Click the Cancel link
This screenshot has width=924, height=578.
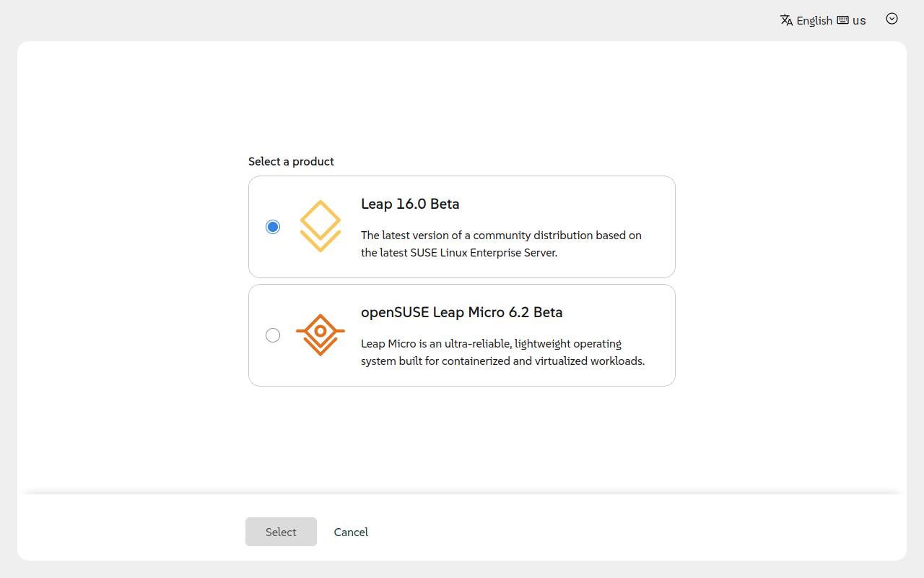[351, 532]
